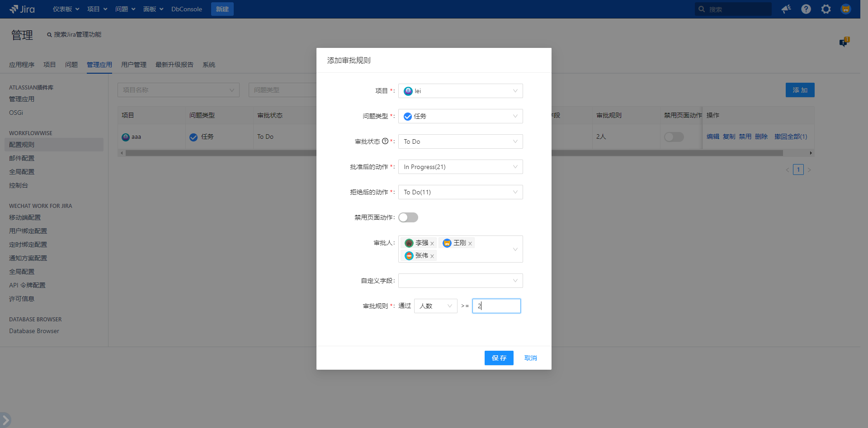Screen dimensions: 868x428
Task: Remove approver 王刚 with x icon
Action: point(470,244)
